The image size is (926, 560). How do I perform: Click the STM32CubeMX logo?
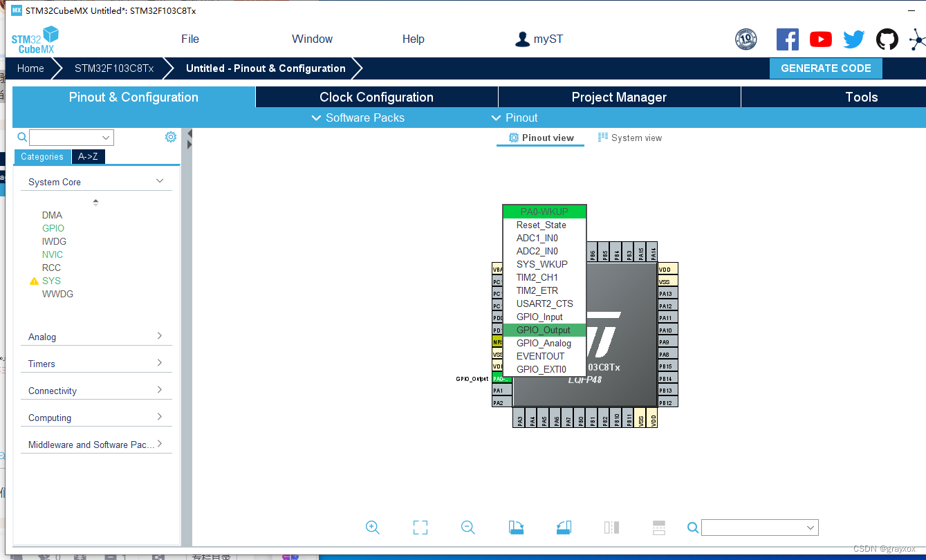tap(35, 39)
